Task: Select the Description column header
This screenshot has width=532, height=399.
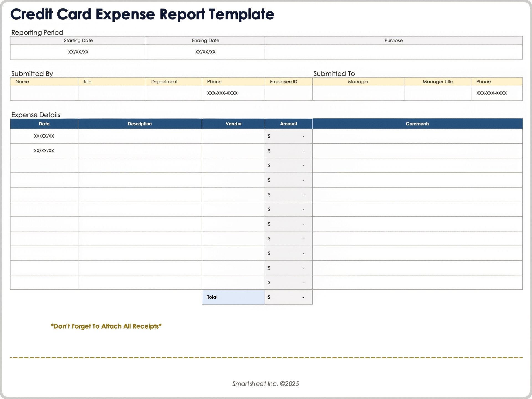Action: coord(140,124)
